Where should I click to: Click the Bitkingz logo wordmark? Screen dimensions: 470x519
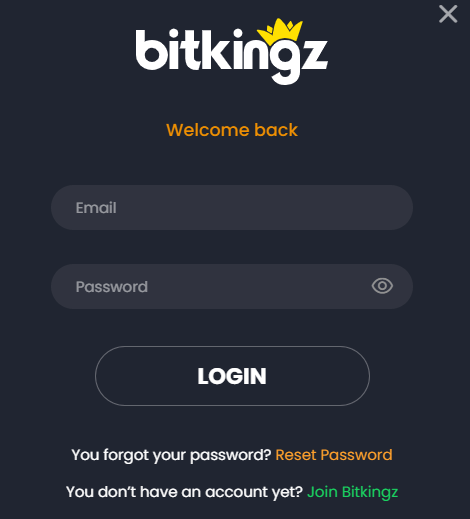(x=232, y=52)
